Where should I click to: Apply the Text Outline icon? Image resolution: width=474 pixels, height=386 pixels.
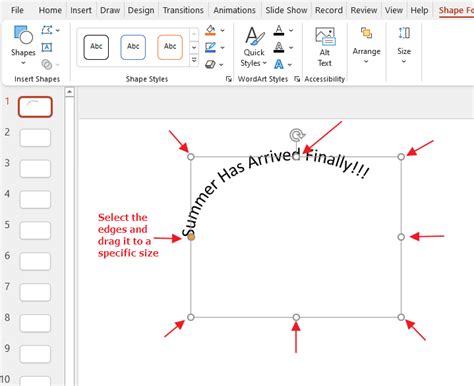pos(279,47)
